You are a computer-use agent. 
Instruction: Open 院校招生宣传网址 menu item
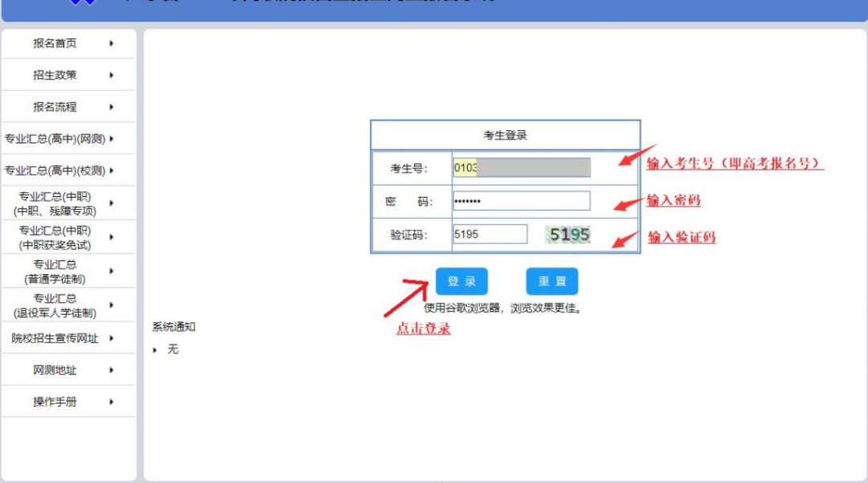pos(55,338)
